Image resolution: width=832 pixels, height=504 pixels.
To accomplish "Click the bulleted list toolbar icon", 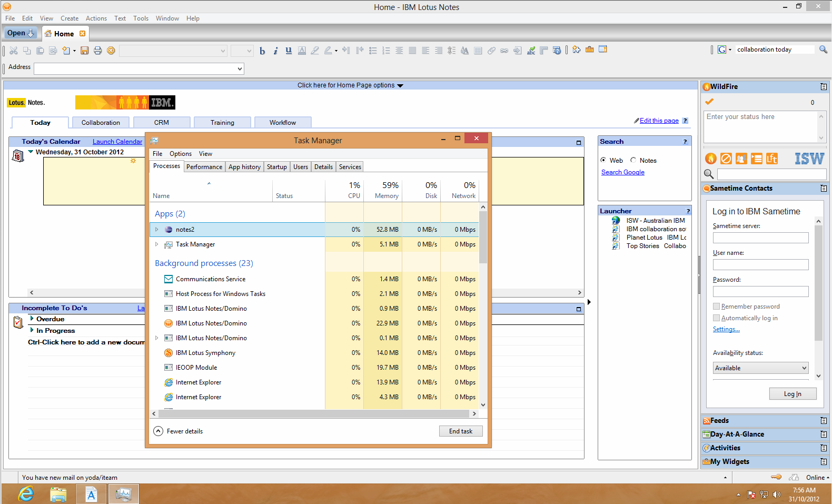I will (x=373, y=51).
